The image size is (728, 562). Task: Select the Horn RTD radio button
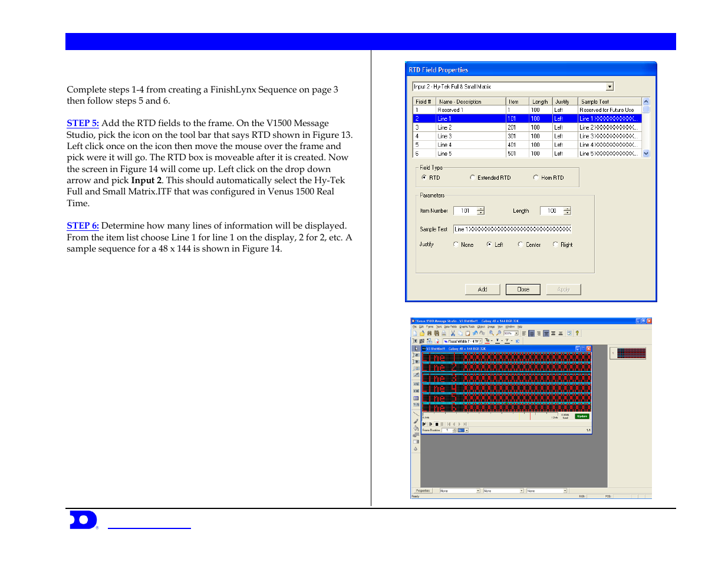point(536,177)
